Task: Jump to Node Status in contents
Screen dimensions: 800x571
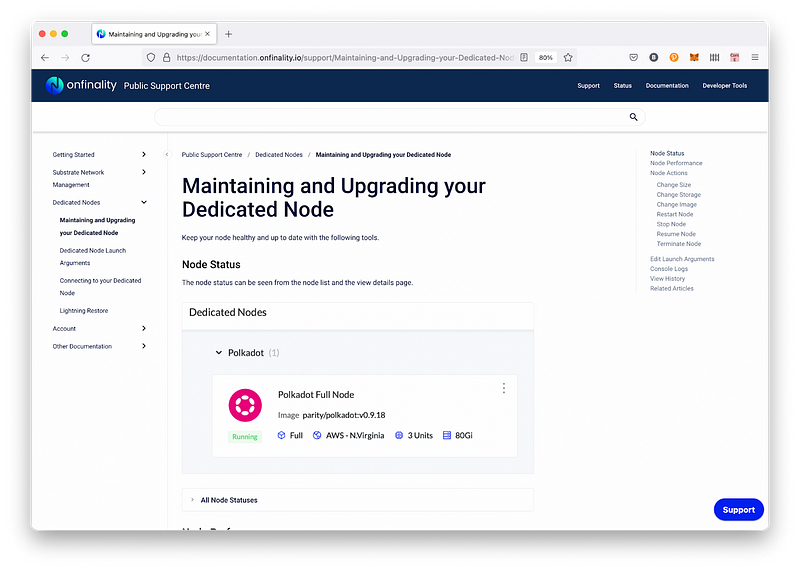Action: point(667,153)
